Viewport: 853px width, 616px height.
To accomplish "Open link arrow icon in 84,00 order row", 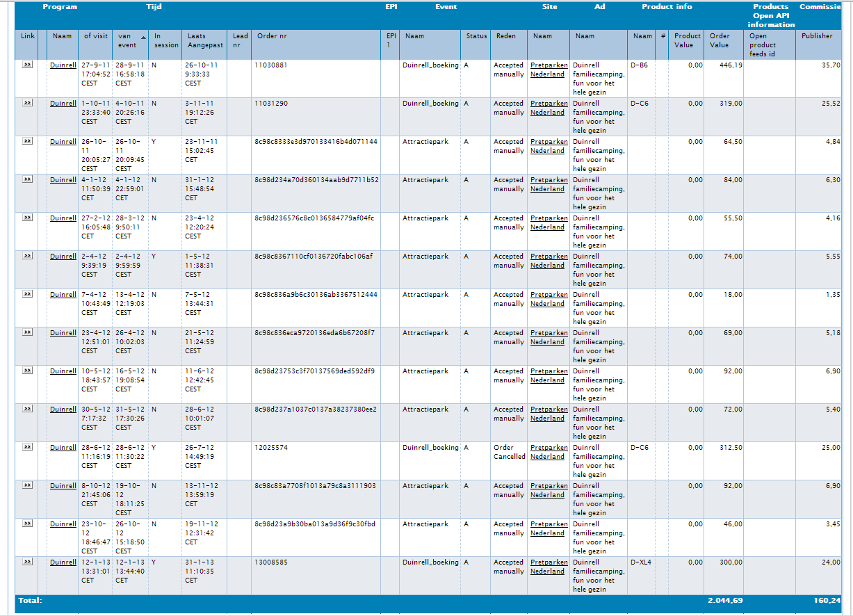I will coord(27,179).
